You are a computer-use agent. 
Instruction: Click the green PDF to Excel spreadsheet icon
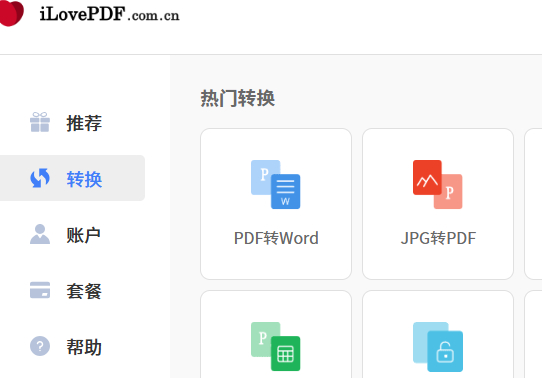pyautogui.click(x=275, y=347)
